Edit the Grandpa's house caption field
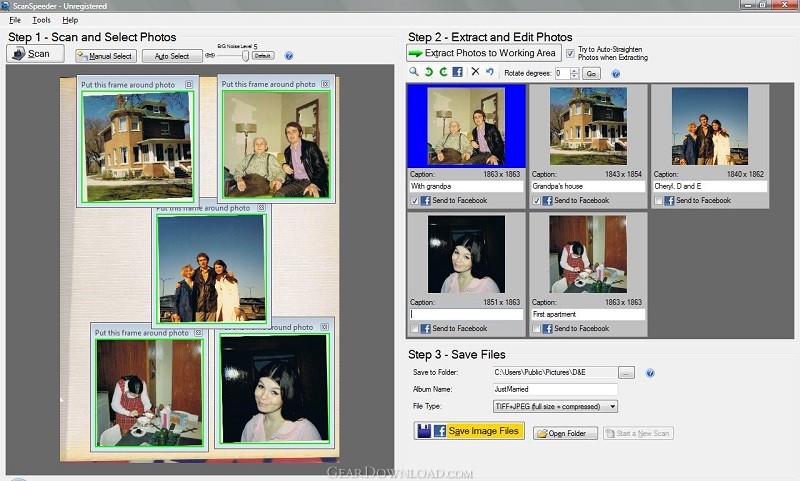This screenshot has height=481, width=800. [x=588, y=186]
